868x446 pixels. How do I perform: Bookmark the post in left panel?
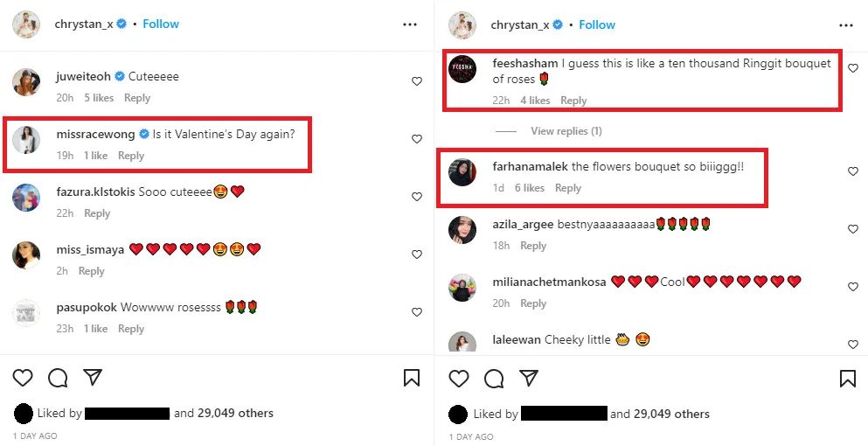click(412, 378)
